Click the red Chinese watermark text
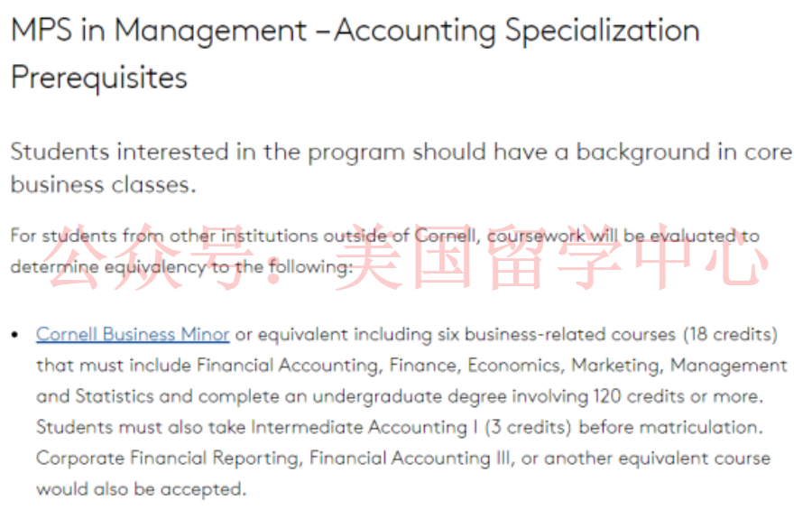The width and height of the screenshot is (812, 510). pos(409,257)
